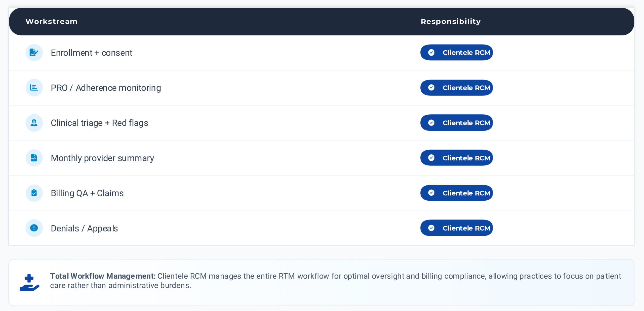Select the Denials / Appeals row label
Image resolution: width=644 pixels, height=311 pixels.
click(84, 228)
